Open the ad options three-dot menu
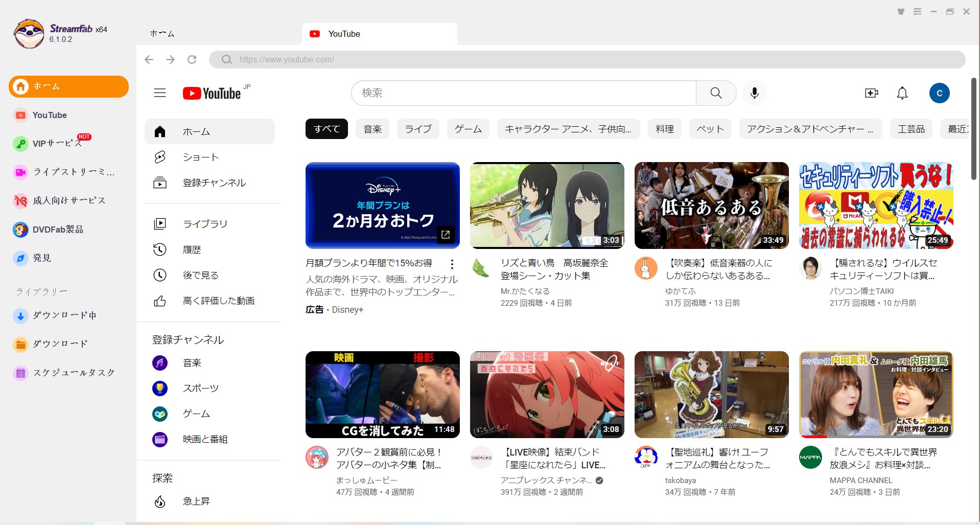This screenshot has height=525, width=980. (x=452, y=264)
